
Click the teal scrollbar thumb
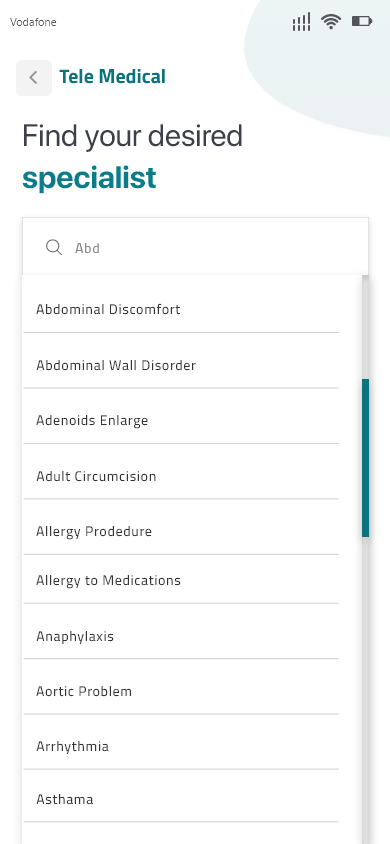[x=366, y=458]
